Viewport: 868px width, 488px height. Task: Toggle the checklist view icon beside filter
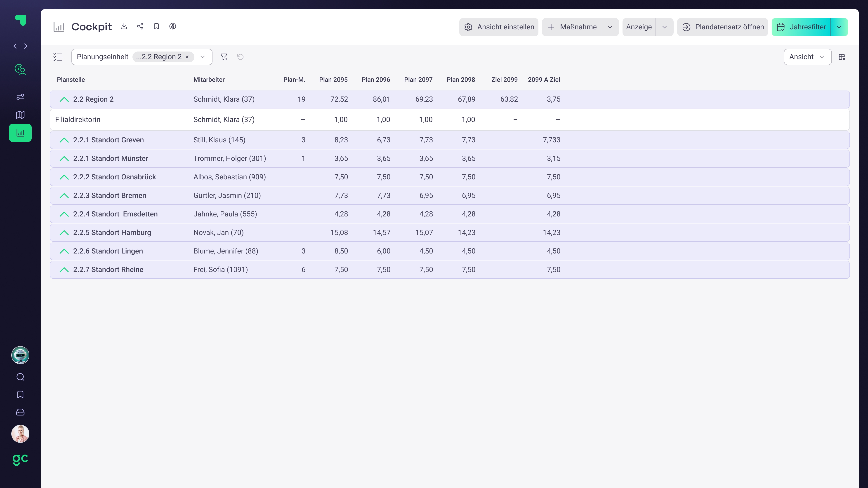click(58, 57)
